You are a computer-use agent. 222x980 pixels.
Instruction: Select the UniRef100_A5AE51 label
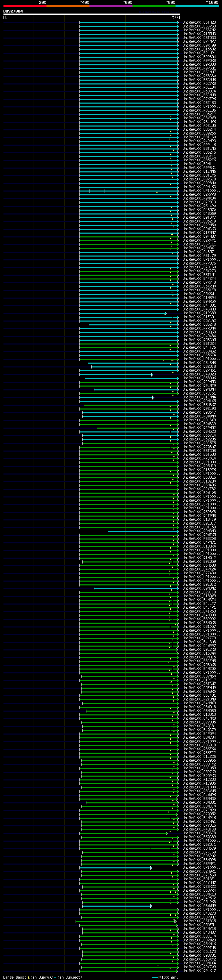pyautogui.click(x=199, y=925)
